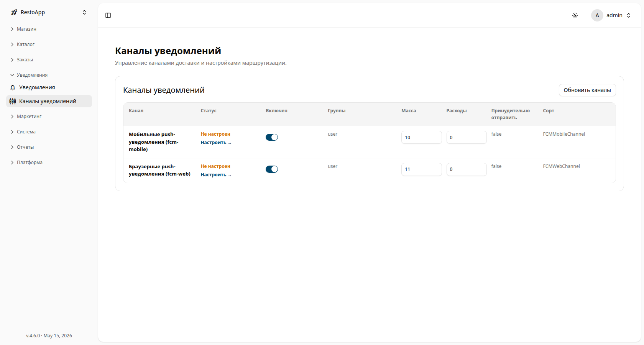Image resolution: width=644 pixels, height=345 pixels.
Task: Focus the Масса field showing 10
Action: click(x=422, y=137)
